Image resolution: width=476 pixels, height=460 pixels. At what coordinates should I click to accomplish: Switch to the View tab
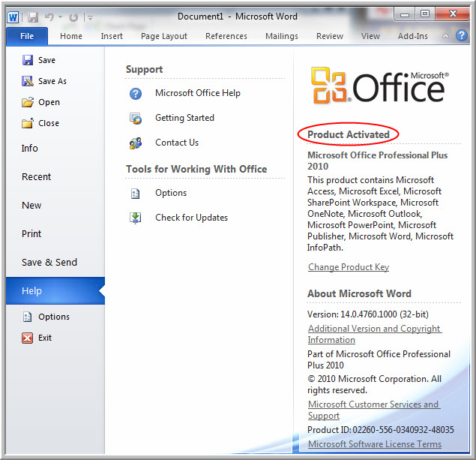[370, 36]
